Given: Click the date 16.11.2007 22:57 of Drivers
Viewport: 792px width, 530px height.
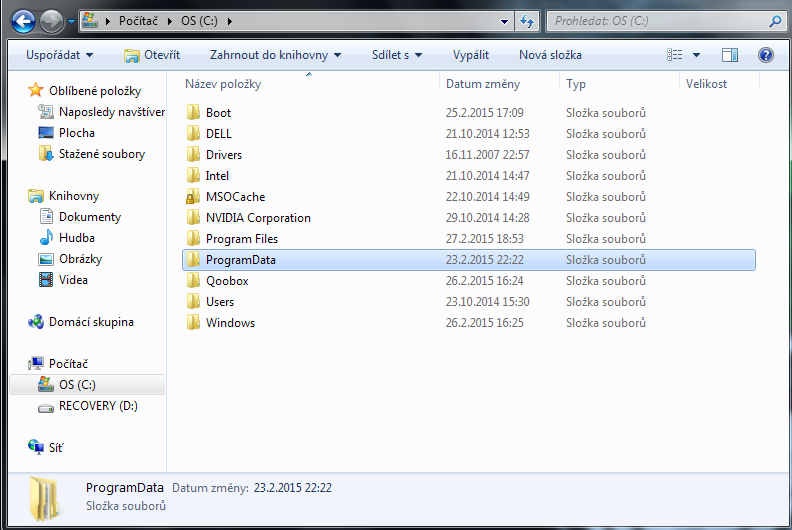Looking at the screenshot, I should [487, 155].
